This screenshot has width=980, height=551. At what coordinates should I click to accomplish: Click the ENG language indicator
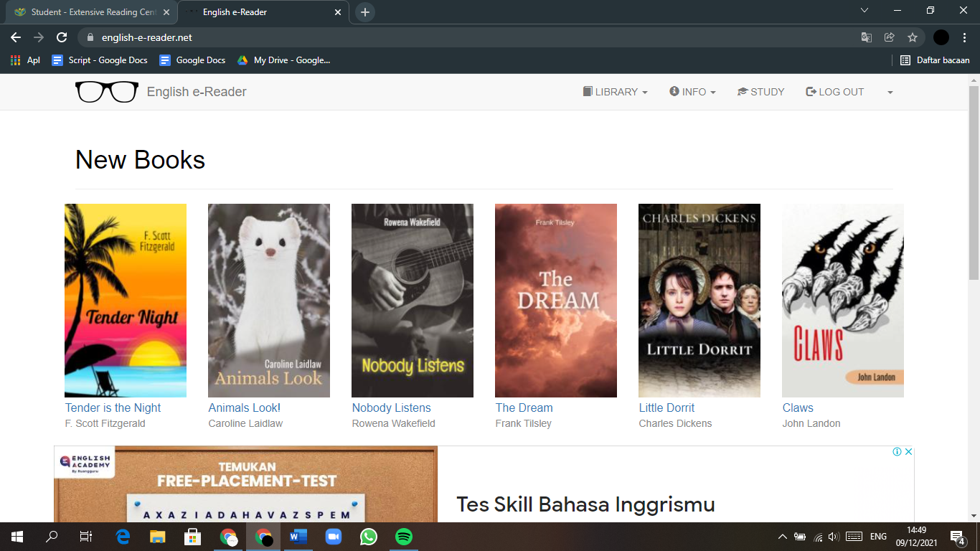click(x=878, y=537)
